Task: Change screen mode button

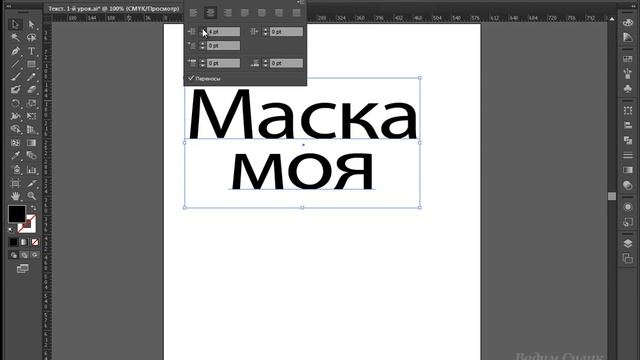Action: pyautogui.click(x=22, y=269)
